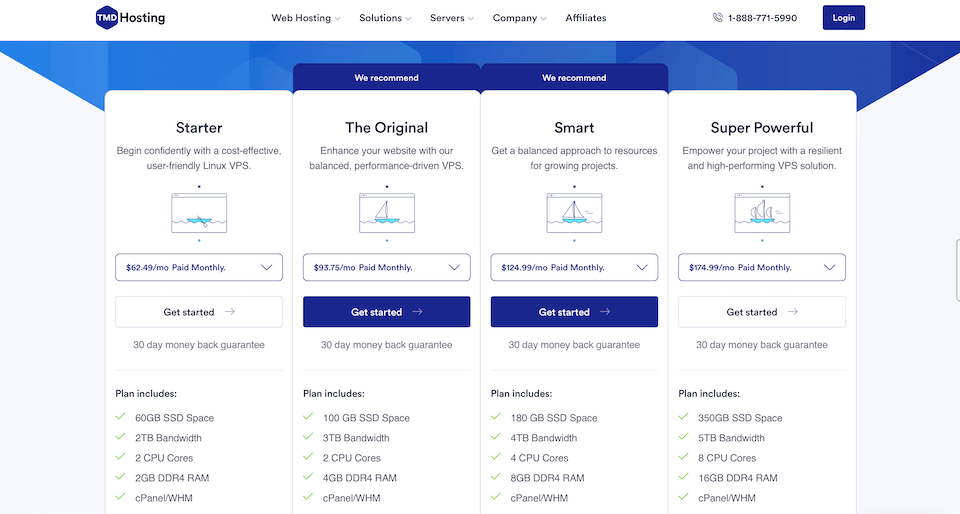
Task: Click the 4GB DDR4 RAM feature text
Action: click(360, 478)
